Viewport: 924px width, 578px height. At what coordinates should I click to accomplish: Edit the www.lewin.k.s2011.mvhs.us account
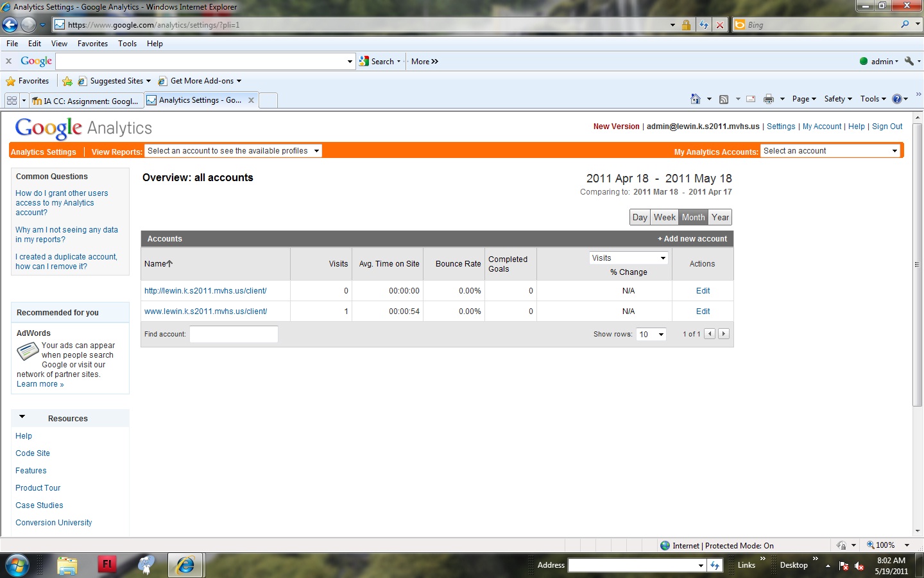[703, 311]
